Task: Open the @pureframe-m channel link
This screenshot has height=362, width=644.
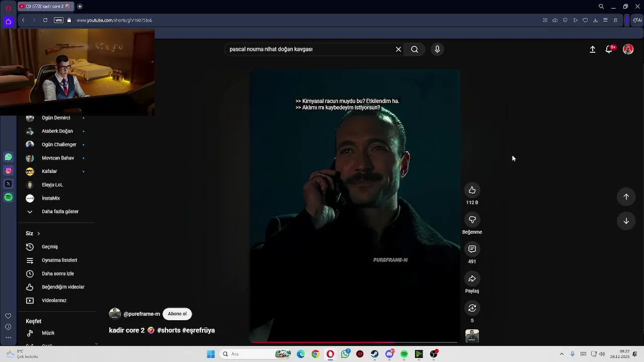Action: [142, 314]
